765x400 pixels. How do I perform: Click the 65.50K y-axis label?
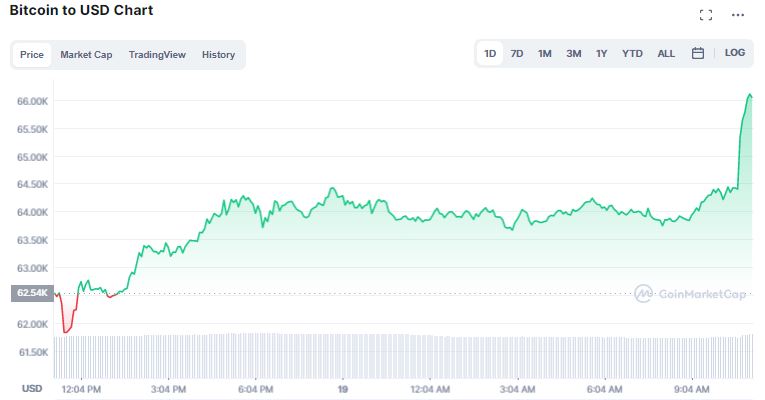point(32,129)
